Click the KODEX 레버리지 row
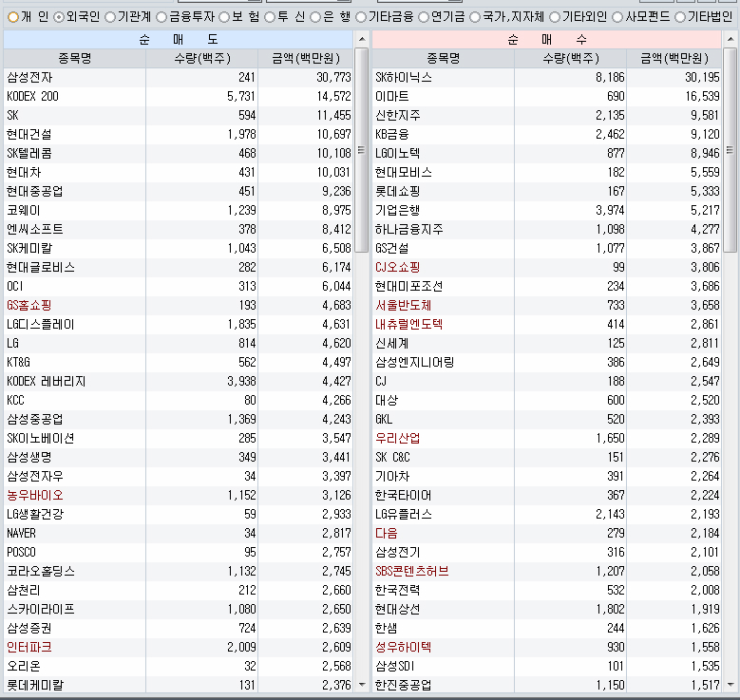This screenshot has height=700, width=740. tap(178, 382)
